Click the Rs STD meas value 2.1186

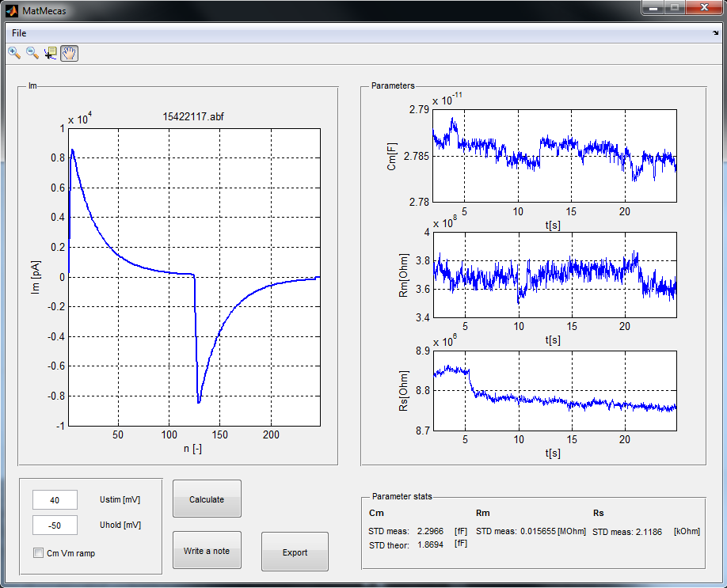point(649,532)
